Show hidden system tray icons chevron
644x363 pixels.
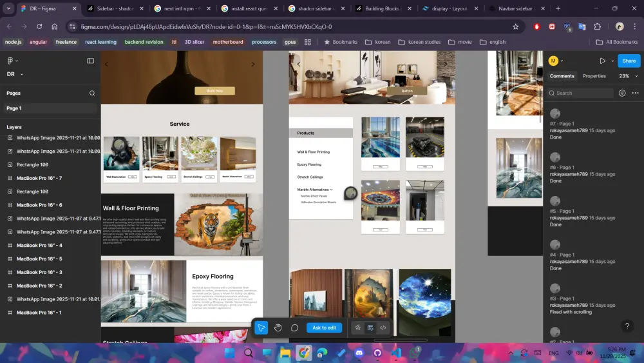pos(511,353)
